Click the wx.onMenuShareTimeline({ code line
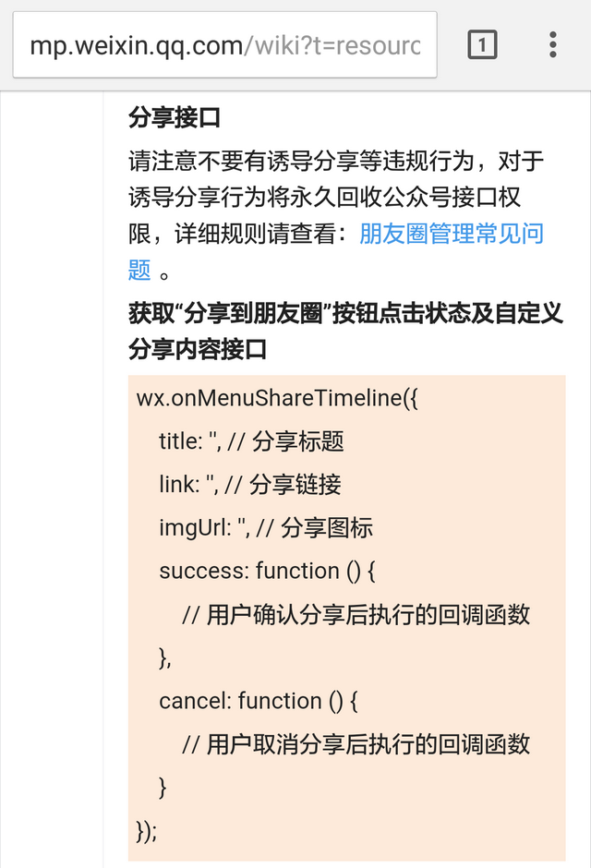Viewport: 591px width, 868px height. point(278,399)
